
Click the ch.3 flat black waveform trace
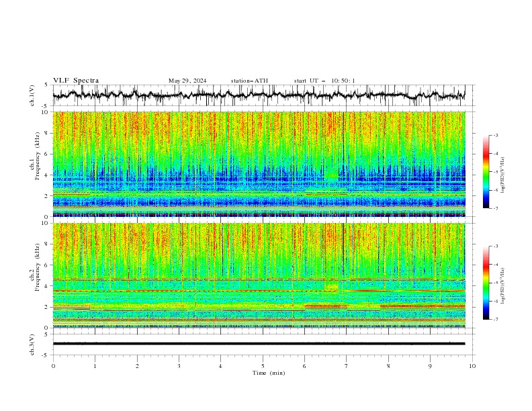click(x=259, y=344)
